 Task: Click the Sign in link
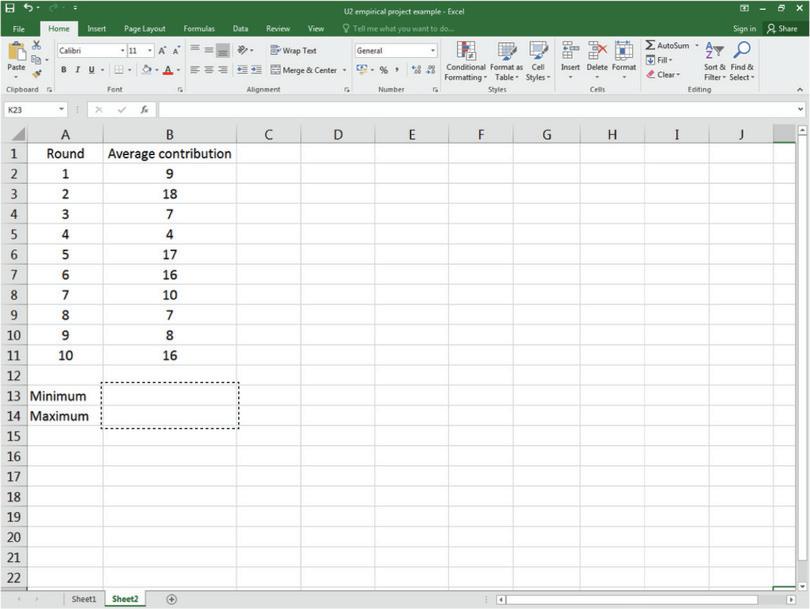pyautogui.click(x=744, y=29)
